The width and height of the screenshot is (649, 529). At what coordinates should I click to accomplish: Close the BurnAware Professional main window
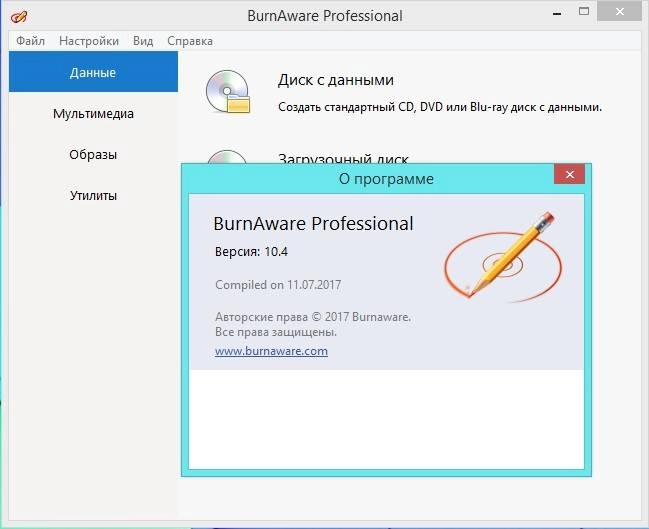(620, 12)
